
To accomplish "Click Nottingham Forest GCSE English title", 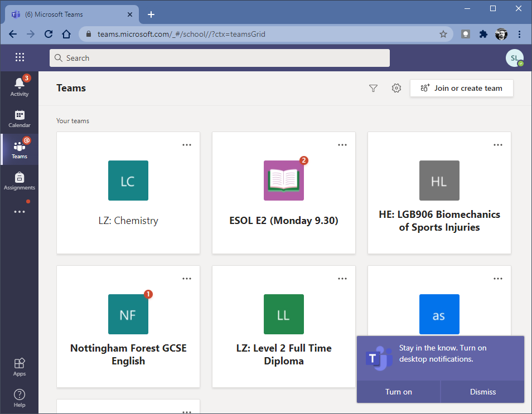I will pos(128,354).
